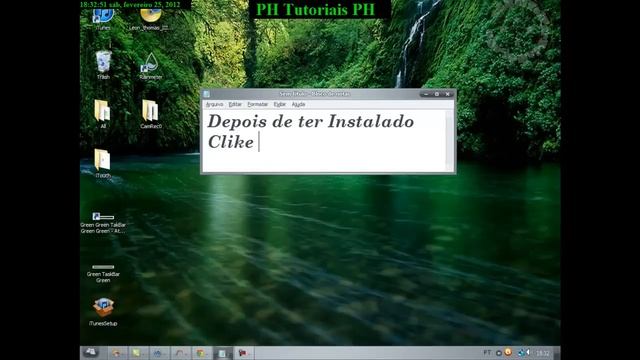Open the Arquivo menu in Notepad
Viewport: 640px width, 360px height.
[214, 104]
